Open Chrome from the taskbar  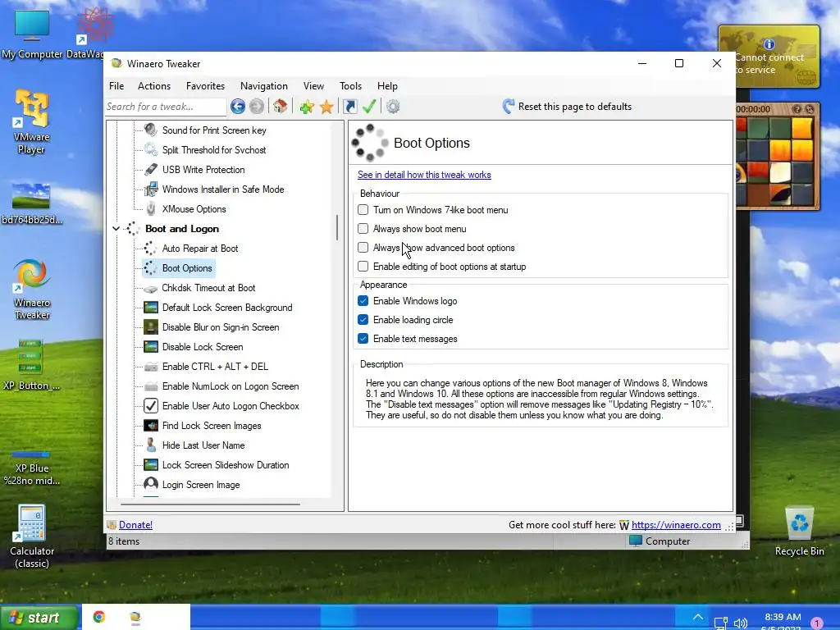pos(99,617)
